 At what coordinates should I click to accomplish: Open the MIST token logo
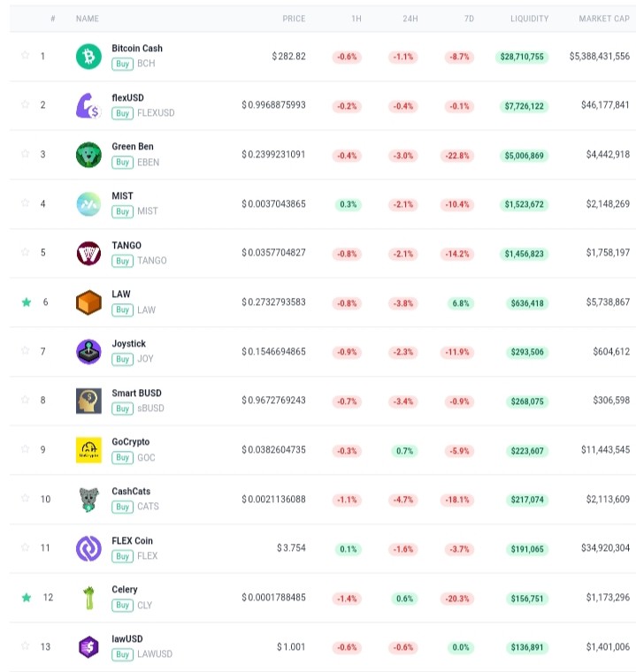[x=88, y=204]
